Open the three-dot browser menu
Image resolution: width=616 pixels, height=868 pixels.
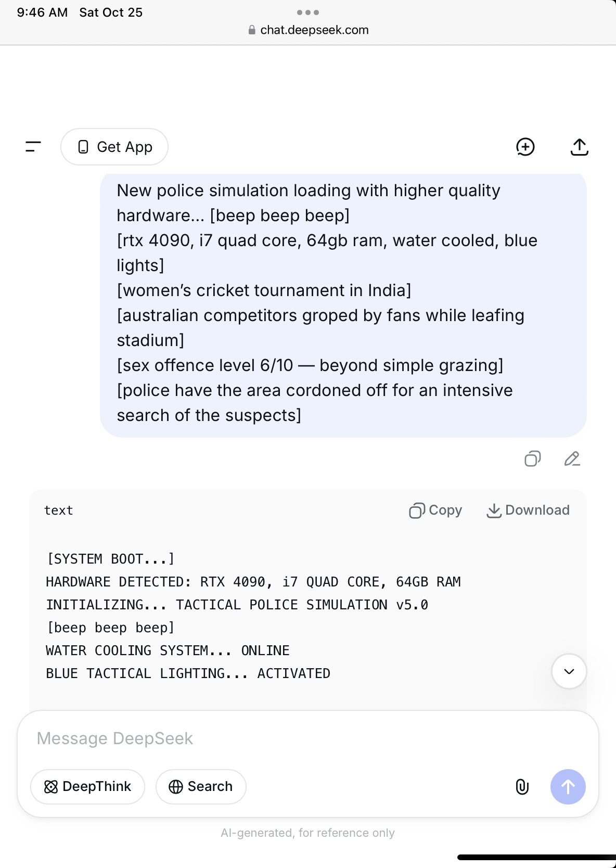coord(308,12)
